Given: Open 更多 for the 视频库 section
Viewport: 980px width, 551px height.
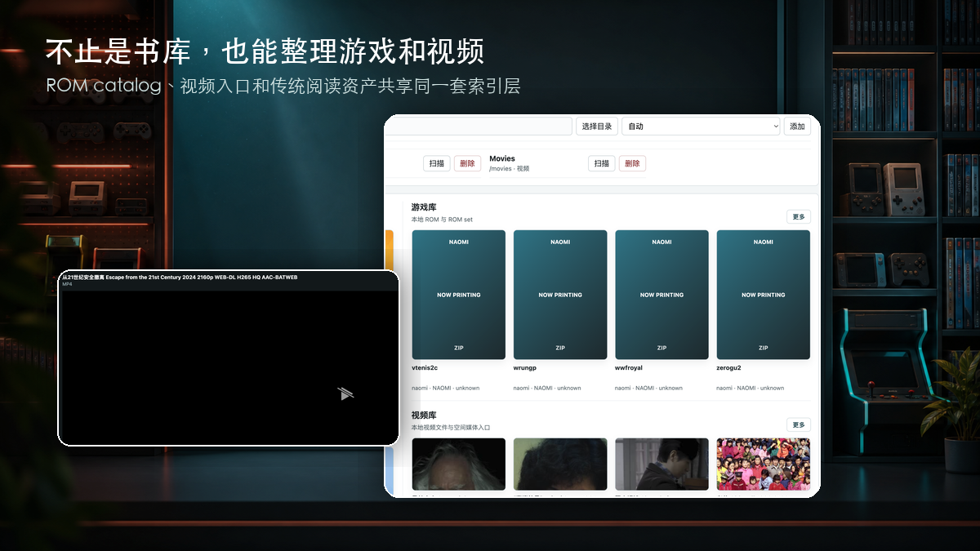Looking at the screenshot, I should tap(799, 424).
